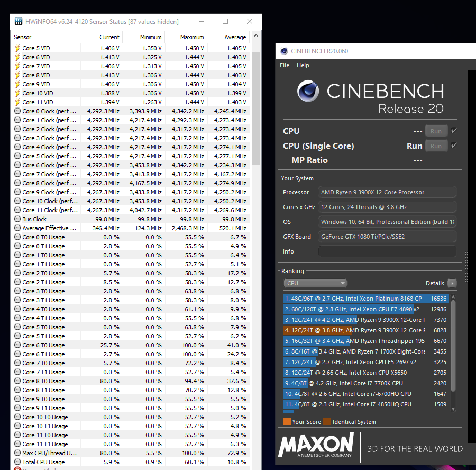The width and height of the screenshot is (476, 470).
Task: Click the HWiNFO sensor list scrollbar thumb
Action: pos(256,109)
